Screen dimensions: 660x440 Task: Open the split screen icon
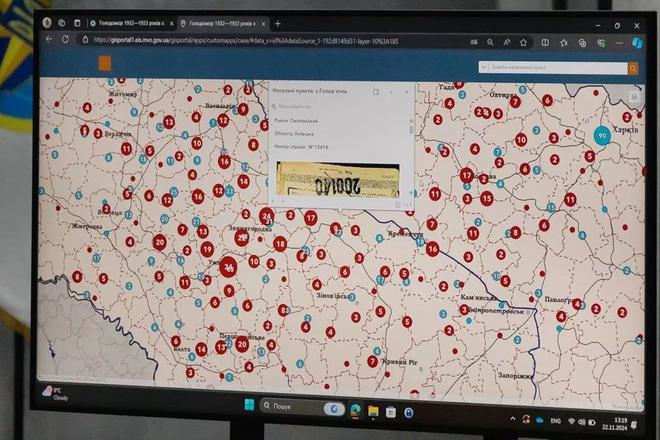click(x=545, y=43)
